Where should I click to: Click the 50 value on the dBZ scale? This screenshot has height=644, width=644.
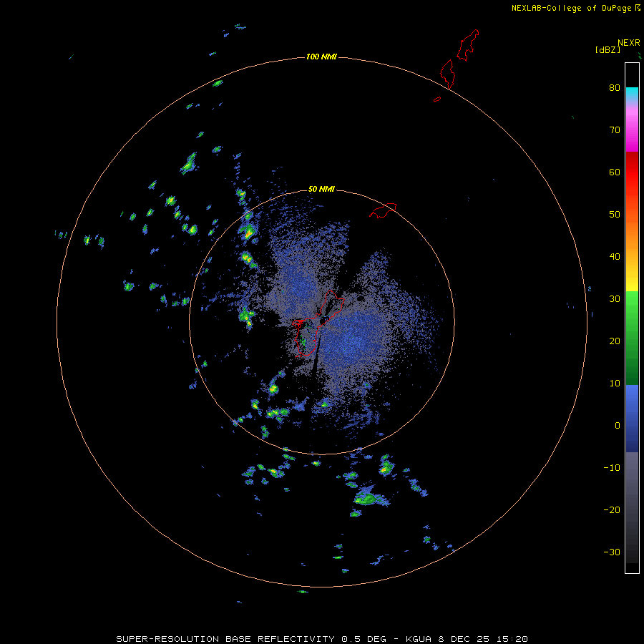click(615, 215)
